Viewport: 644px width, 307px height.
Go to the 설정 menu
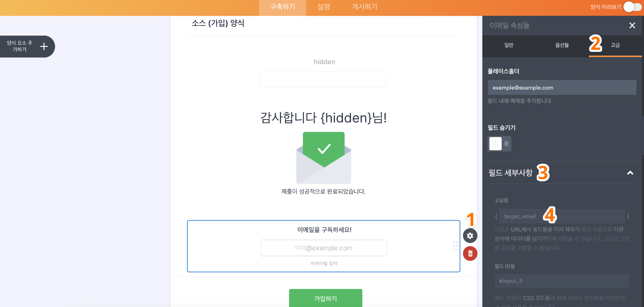click(324, 7)
